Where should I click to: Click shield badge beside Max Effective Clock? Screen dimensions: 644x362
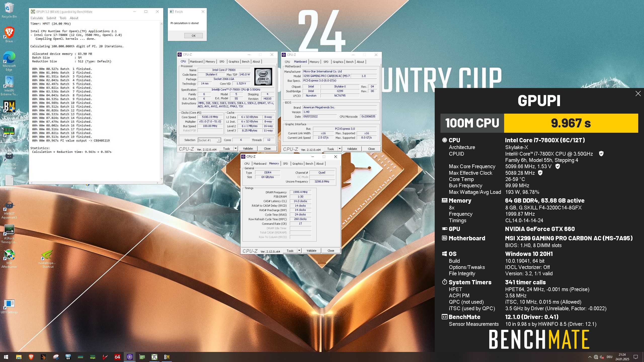[x=540, y=173]
